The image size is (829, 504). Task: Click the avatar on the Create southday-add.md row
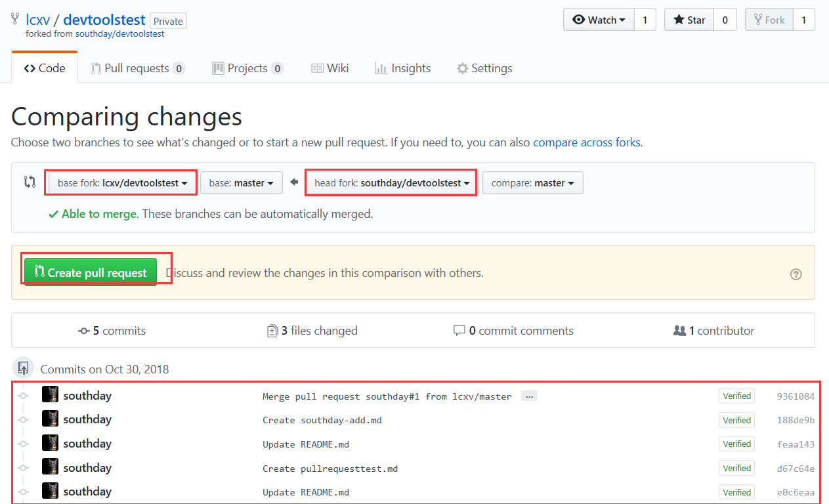tap(50, 419)
